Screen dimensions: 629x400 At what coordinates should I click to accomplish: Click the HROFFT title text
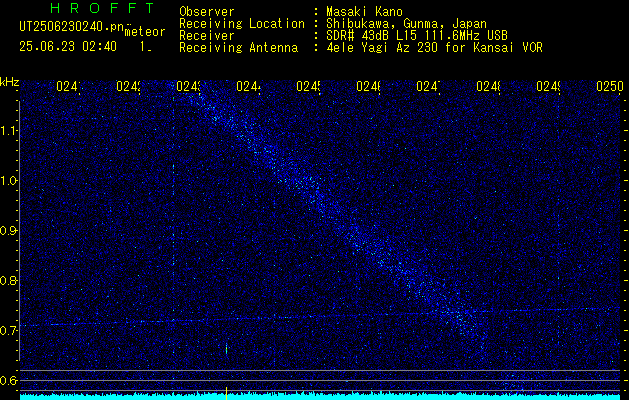point(103,8)
